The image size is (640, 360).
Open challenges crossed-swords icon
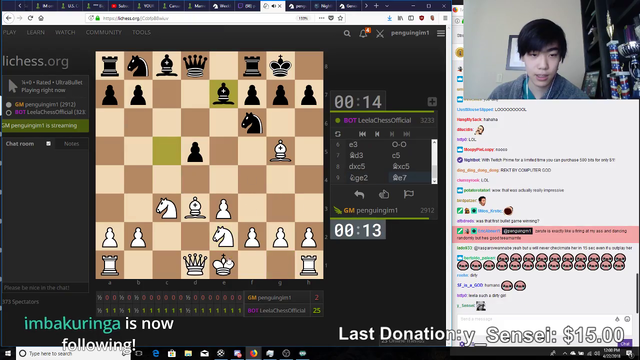click(380, 33)
